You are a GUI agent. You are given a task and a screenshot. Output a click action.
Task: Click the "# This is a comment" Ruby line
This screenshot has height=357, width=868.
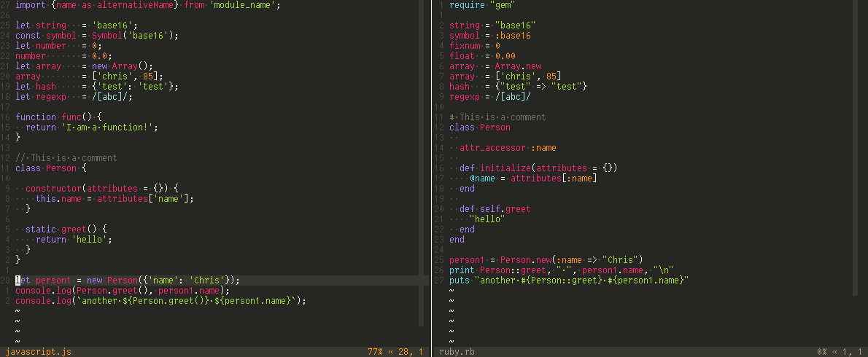(497, 117)
